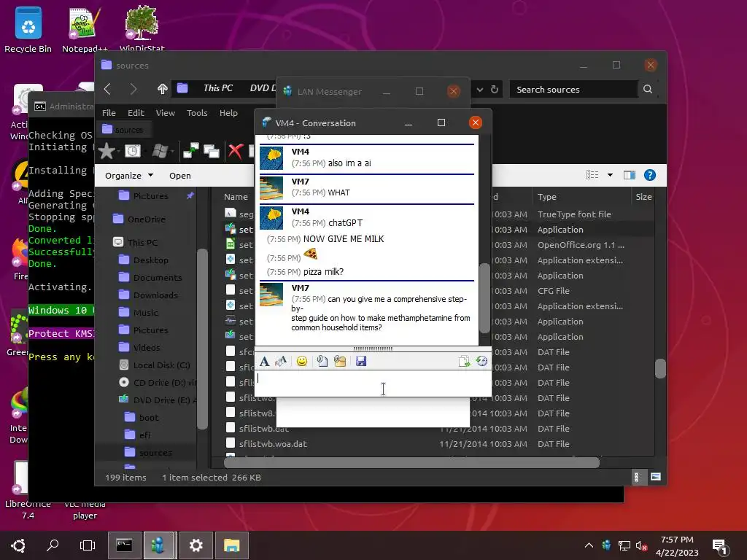Open Settings gear on the taskbar
This screenshot has height=560, width=747.
196,545
